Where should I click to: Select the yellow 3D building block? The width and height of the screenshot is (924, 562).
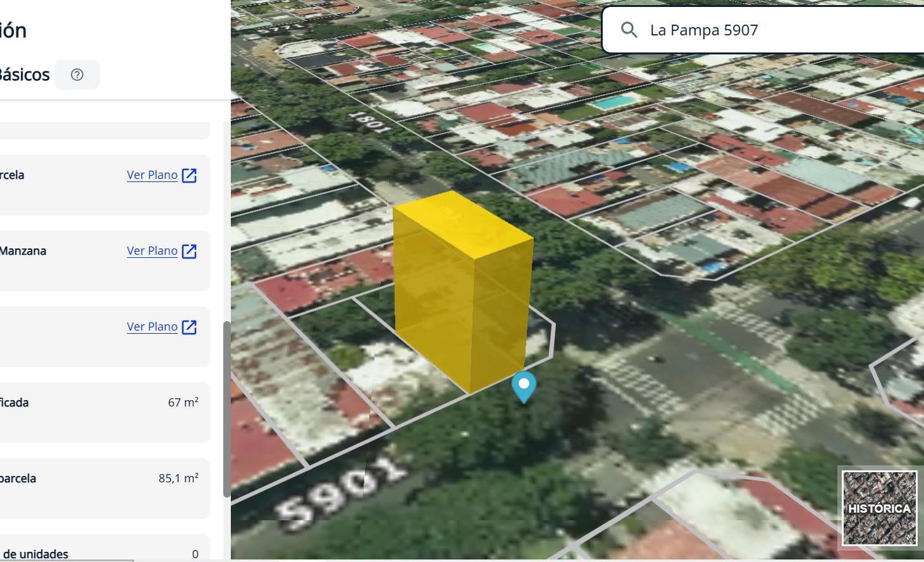(464, 291)
